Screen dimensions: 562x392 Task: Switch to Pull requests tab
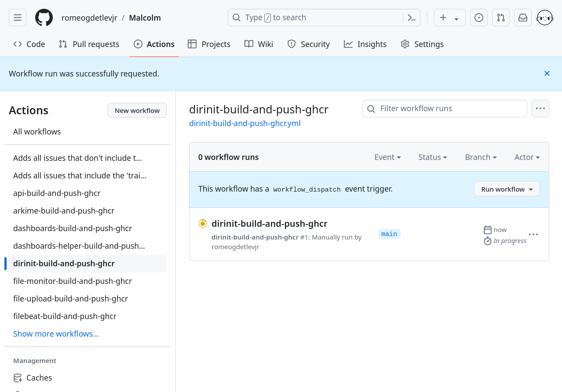[x=89, y=44]
